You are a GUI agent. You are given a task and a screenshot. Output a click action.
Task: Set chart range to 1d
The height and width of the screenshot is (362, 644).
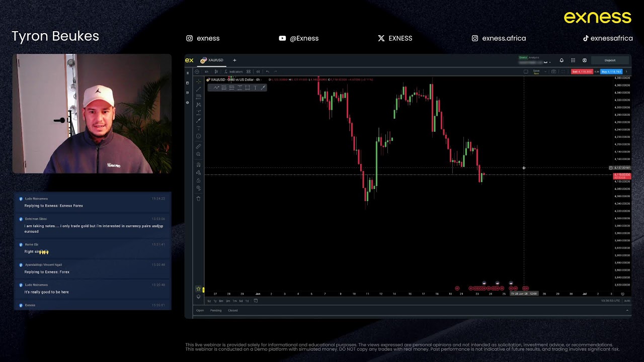[247, 301]
